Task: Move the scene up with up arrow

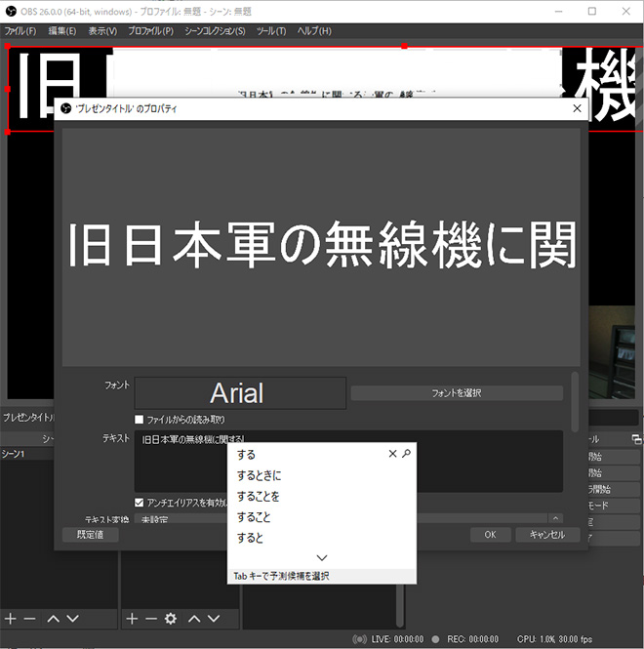Action: click(x=53, y=619)
